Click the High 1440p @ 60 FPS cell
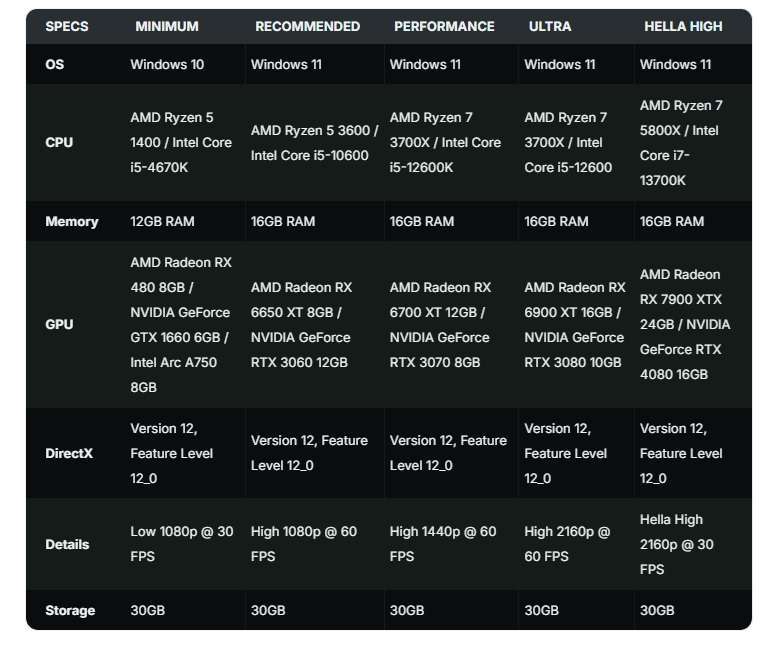 coord(443,544)
